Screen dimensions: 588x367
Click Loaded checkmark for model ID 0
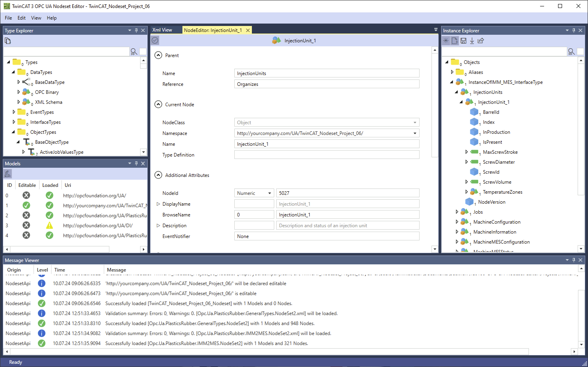click(49, 195)
